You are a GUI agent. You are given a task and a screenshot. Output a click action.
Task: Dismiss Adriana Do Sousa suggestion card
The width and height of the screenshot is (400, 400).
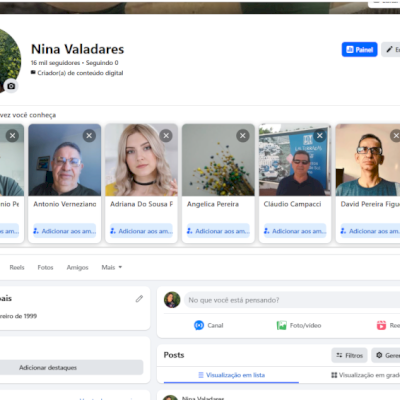click(x=166, y=136)
